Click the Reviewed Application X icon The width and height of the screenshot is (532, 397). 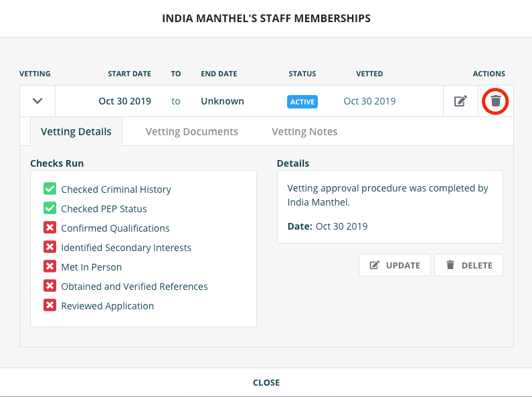(50, 305)
